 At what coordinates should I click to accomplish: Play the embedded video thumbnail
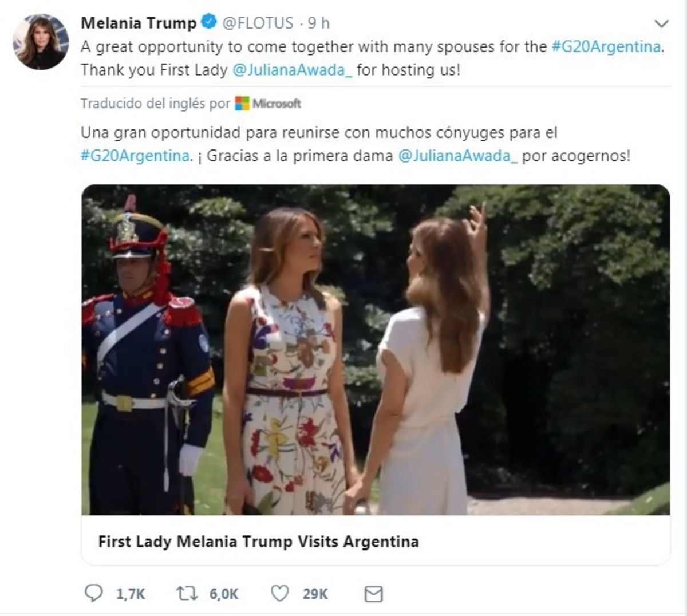coord(376,349)
